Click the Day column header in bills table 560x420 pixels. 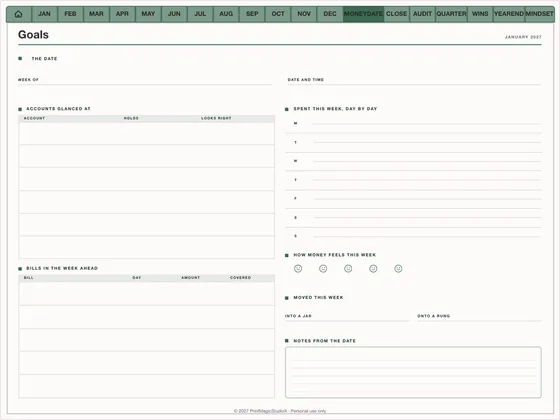137,278
